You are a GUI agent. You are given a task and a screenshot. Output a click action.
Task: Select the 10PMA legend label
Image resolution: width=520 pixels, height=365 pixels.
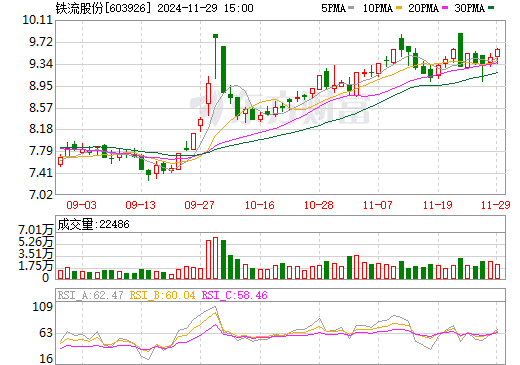tap(377, 8)
